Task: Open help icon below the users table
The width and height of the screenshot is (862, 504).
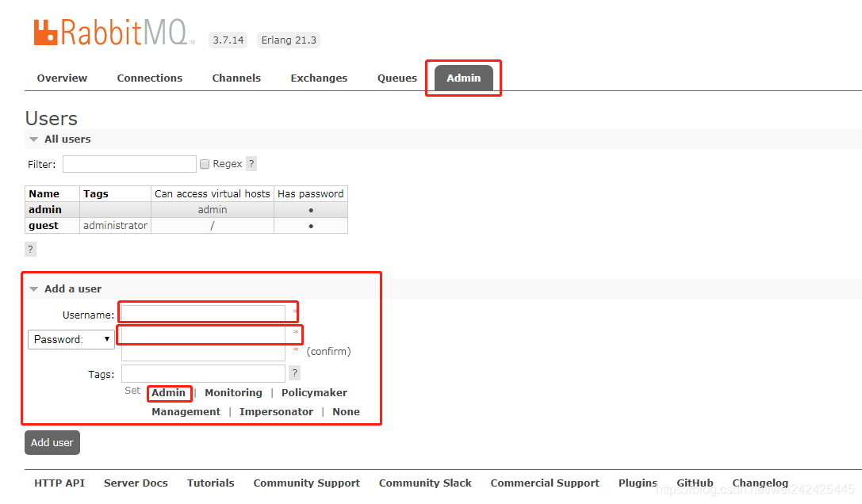Action: 30,249
